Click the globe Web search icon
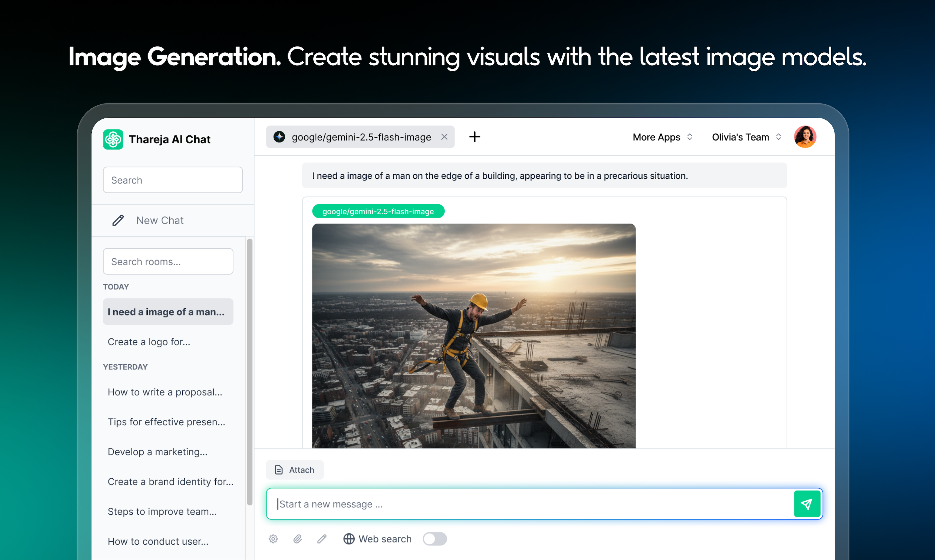 [x=348, y=539]
